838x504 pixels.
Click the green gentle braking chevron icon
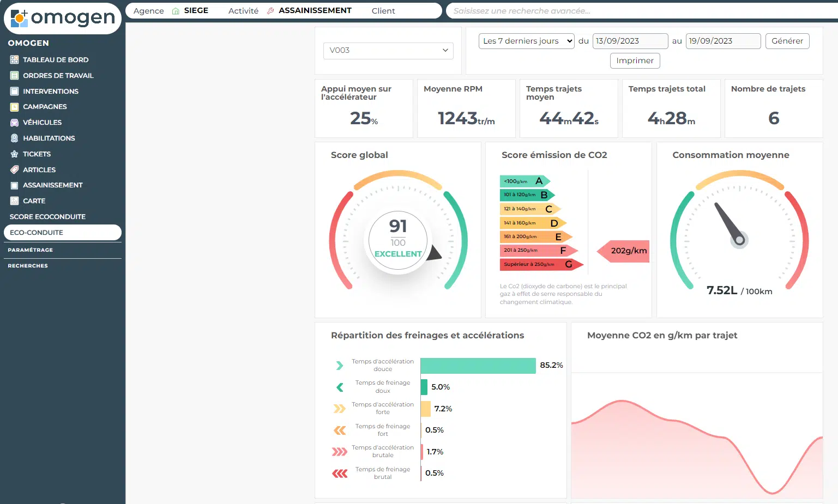[340, 387]
